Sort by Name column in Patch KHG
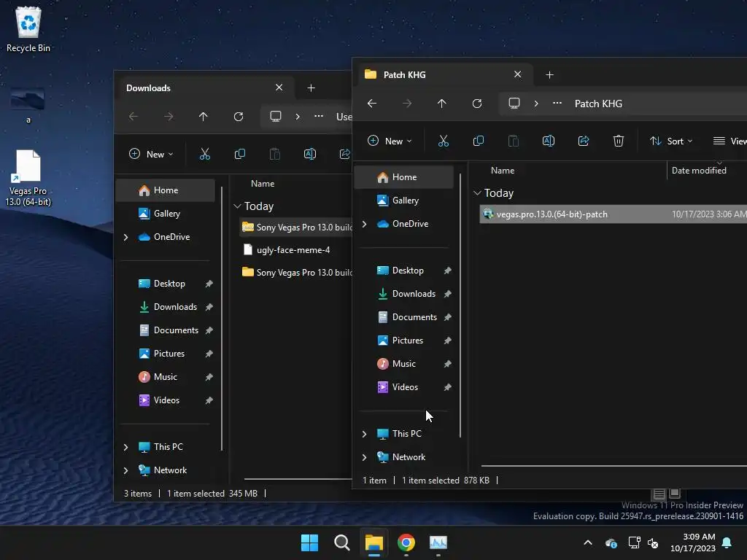Screen dimensions: 747x560 click(503, 171)
